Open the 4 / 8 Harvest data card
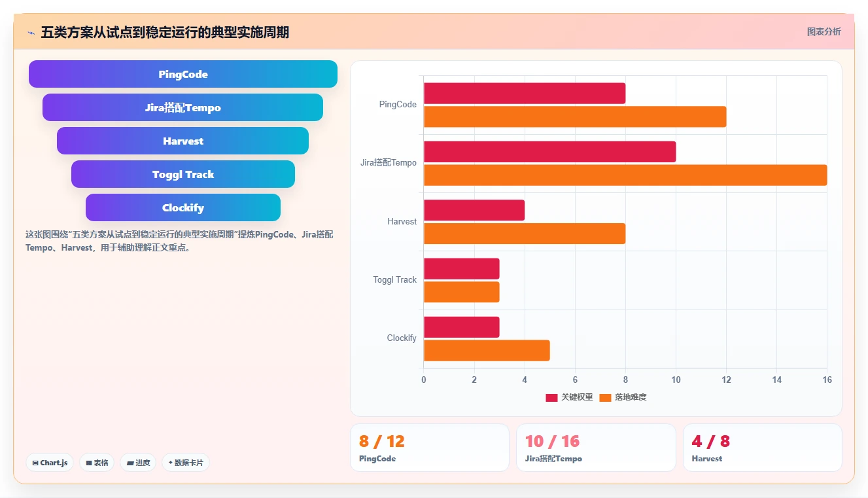Image resolution: width=868 pixels, height=498 pixels. [x=762, y=448]
